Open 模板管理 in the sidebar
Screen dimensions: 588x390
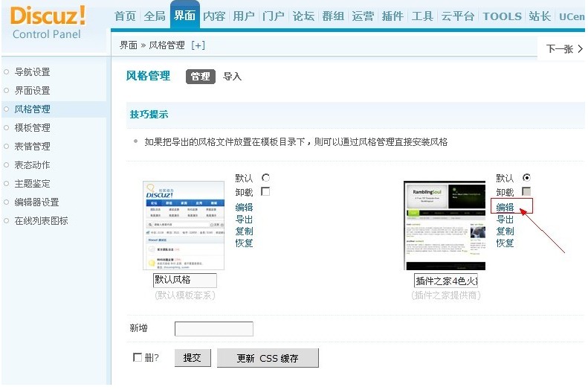tap(32, 127)
